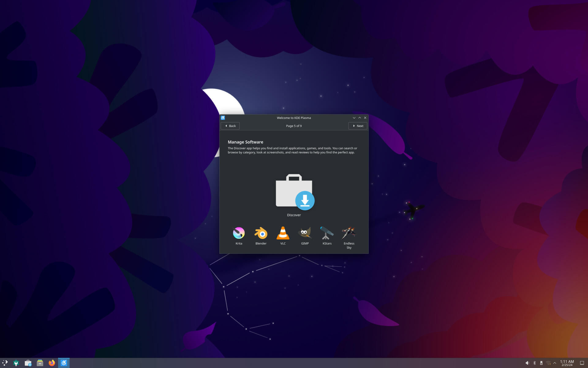This screenshot has width=588, height=368.
Task: Close the Welcome to KDE Plasma window
Action: tap(365, 118)
